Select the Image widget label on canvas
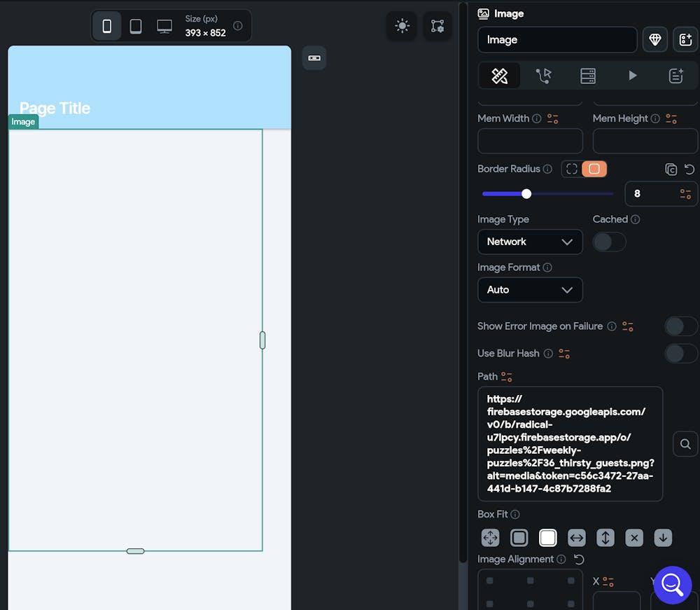The width and height of the screenshot is (700, 610). coord(23,122)
